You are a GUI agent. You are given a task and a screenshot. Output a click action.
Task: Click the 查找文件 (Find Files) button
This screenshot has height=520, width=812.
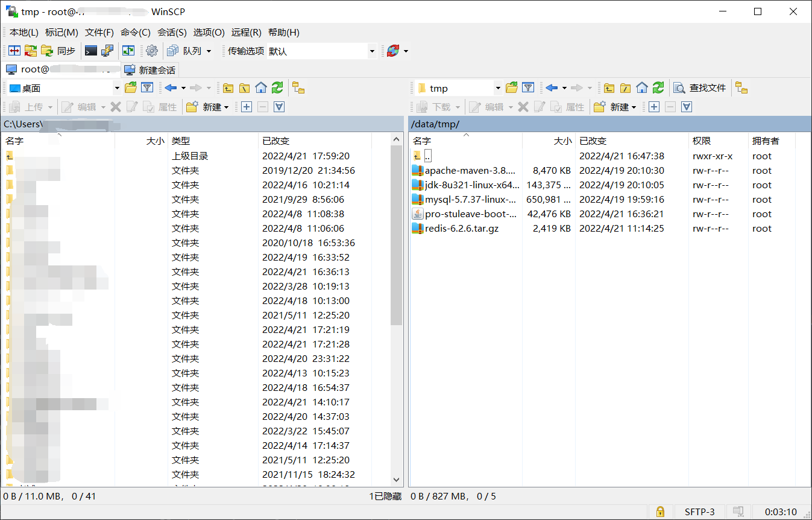click(700, 88)
